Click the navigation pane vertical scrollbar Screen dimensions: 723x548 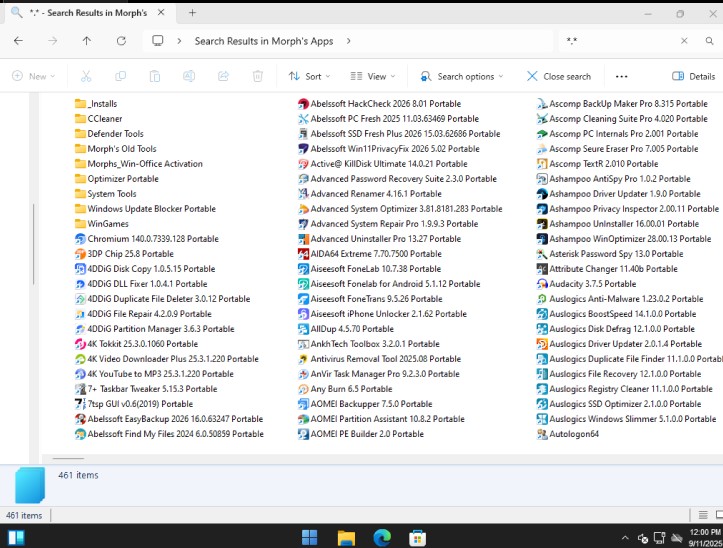[x=33, y=244]
